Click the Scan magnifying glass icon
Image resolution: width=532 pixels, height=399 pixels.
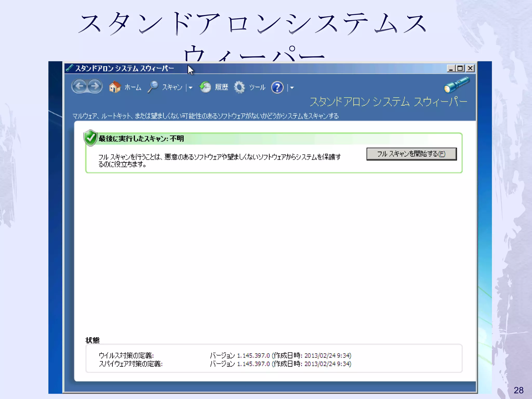153,87
